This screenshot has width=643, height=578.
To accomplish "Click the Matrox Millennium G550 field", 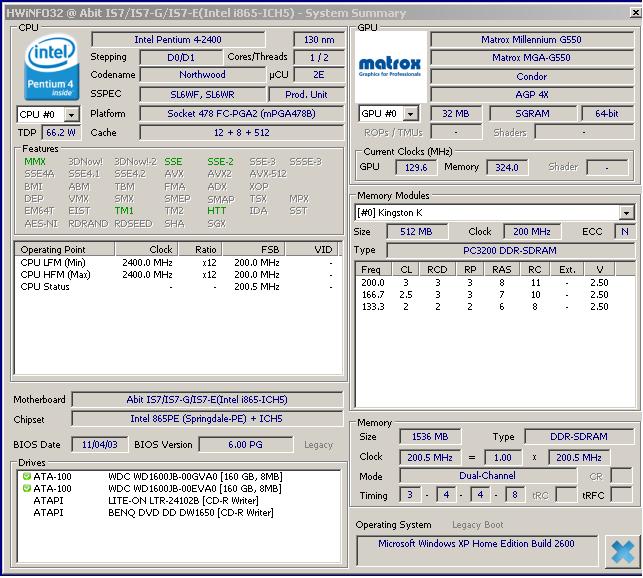I will pos(532,40).
